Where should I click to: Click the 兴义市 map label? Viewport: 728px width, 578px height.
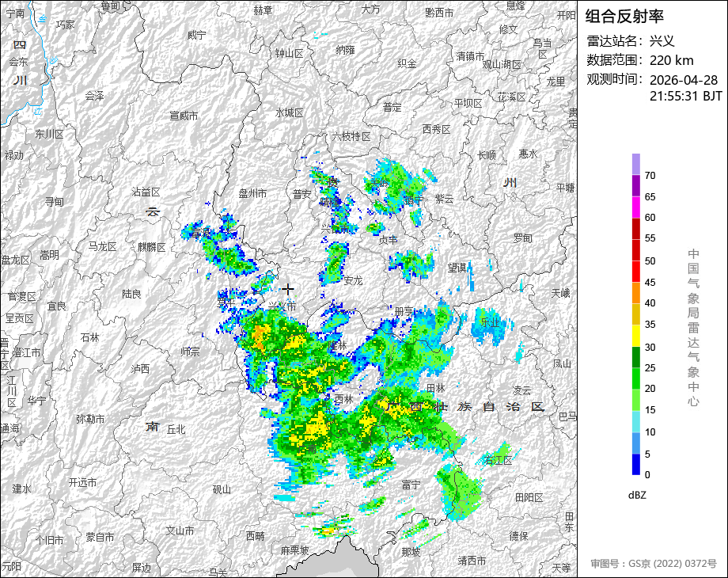pyautogui.click(x=282, y=306)
